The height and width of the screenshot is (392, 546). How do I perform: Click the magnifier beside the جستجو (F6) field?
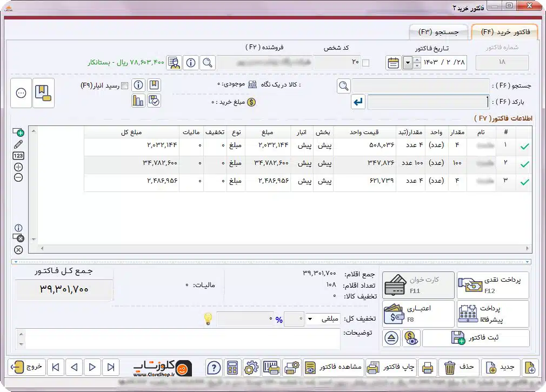344,85
